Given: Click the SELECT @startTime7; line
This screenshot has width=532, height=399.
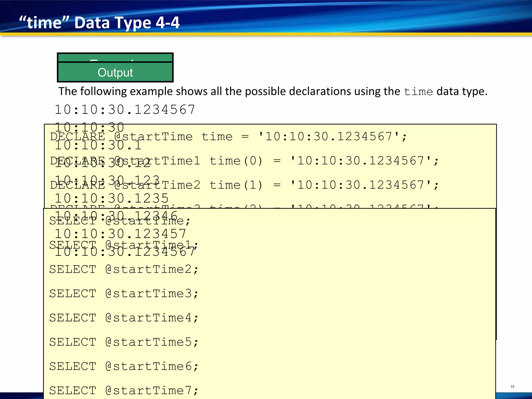Looking at the screenshot, I should pos(124,391).
